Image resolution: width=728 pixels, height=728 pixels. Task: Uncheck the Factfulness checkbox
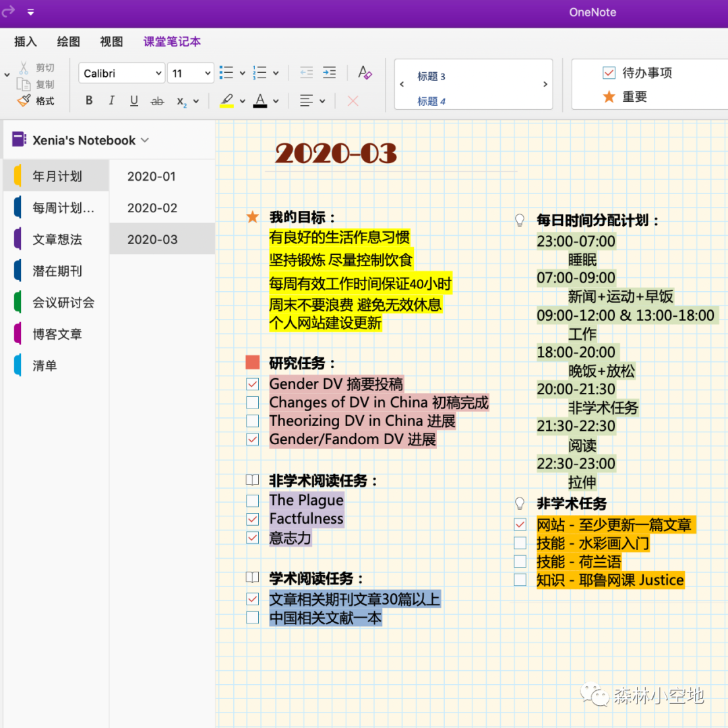click(x=253, y=519)
